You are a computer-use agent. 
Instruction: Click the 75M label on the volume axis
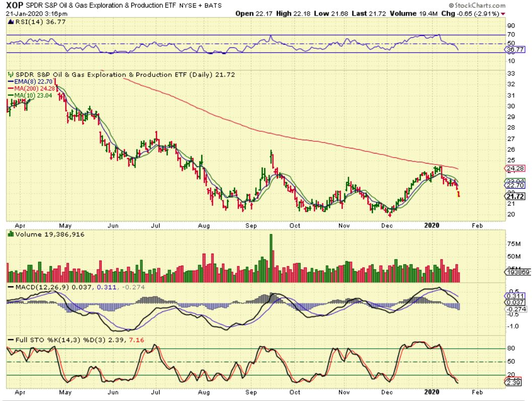pos(514,244)
